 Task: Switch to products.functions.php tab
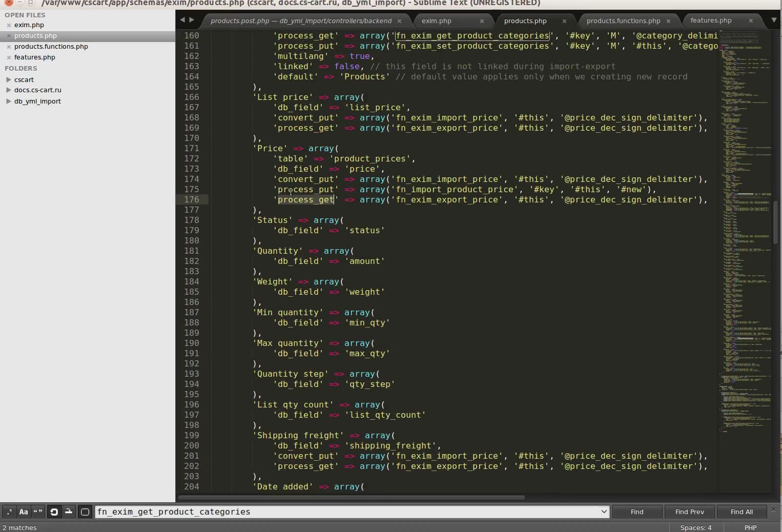[x=623, y=21]
